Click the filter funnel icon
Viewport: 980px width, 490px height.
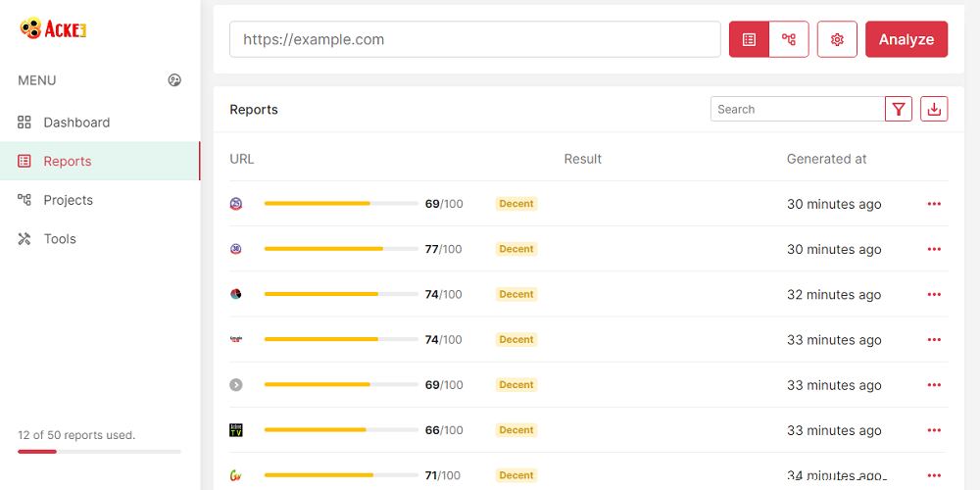899,109
